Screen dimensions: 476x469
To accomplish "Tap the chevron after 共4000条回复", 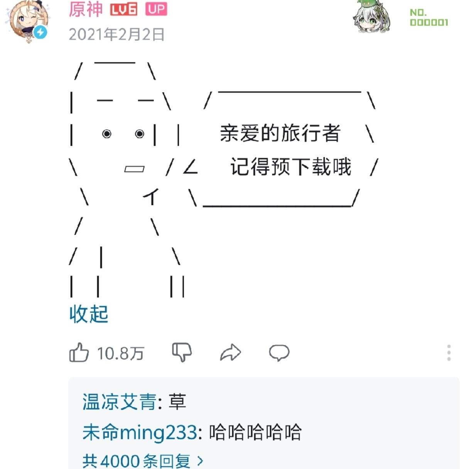I will pyautogui.click(x=200, y=461).
